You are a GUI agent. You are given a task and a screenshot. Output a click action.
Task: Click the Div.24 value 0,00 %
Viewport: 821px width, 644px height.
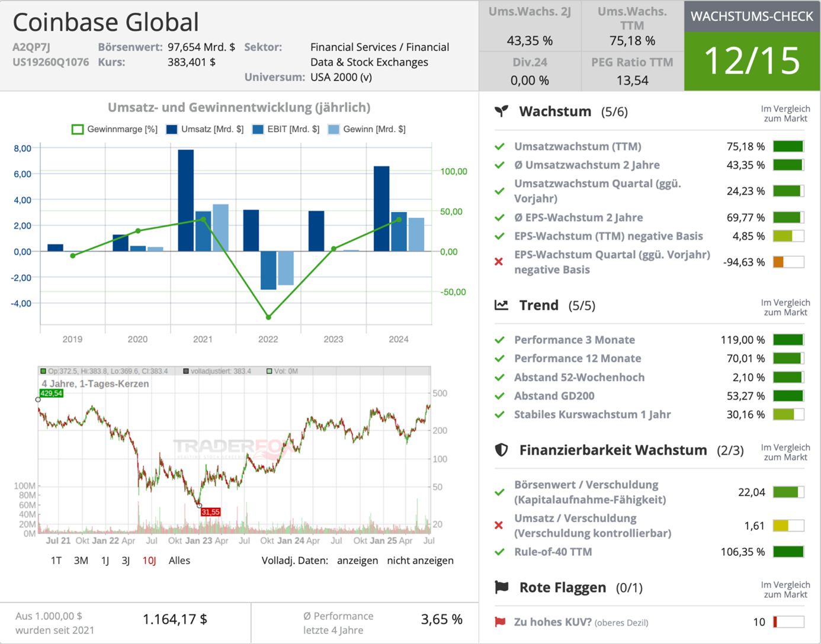coord(530,80)
